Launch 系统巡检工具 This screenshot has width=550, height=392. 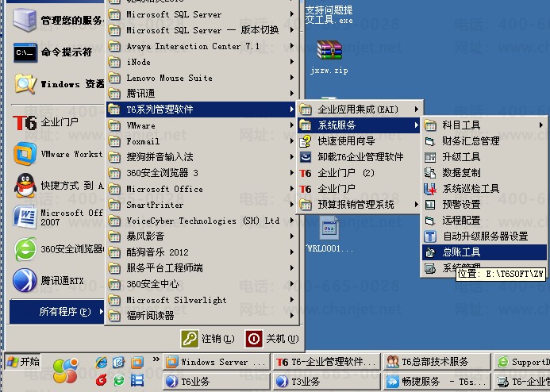484,189
